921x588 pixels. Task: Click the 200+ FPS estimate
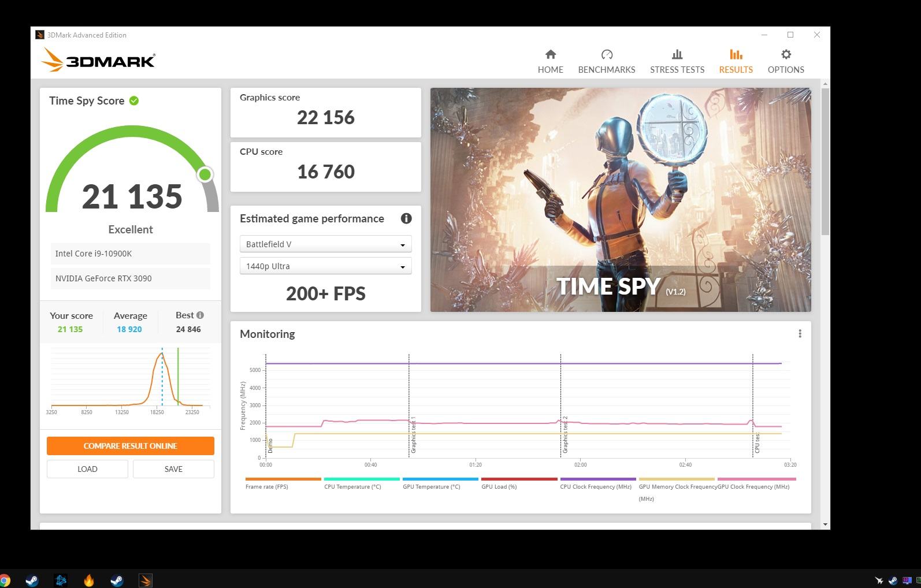(x=326, y=294)
